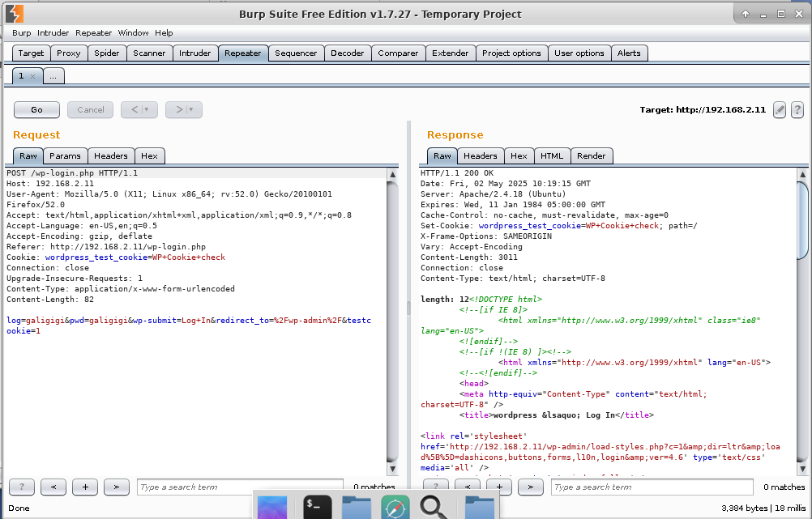Viewport: 812px width, 519px height.
Task: Open the Response Render tab
Action: [x=591, y=155]
